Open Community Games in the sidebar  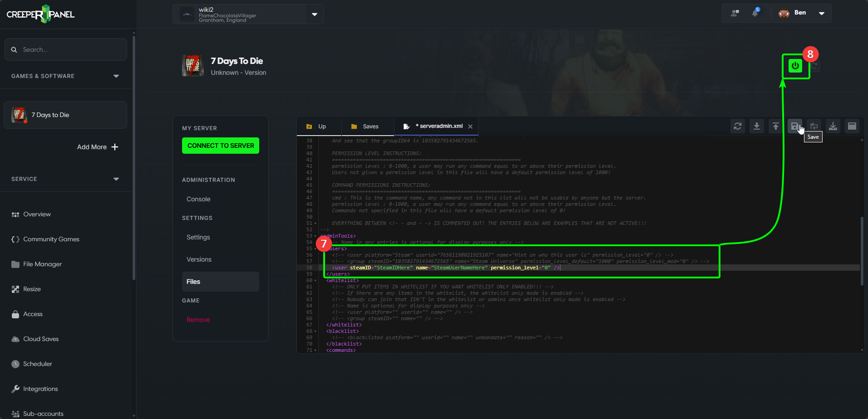click(x=45, y=239)
